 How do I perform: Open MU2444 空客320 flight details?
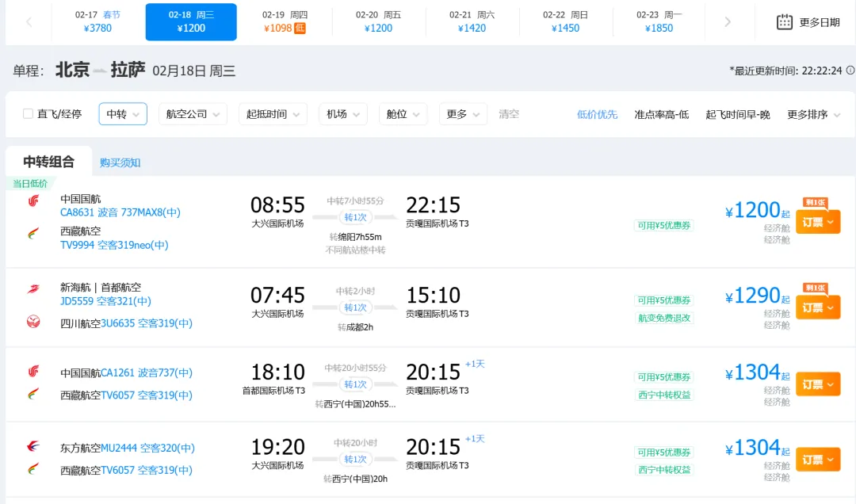[x=148, y=448]
